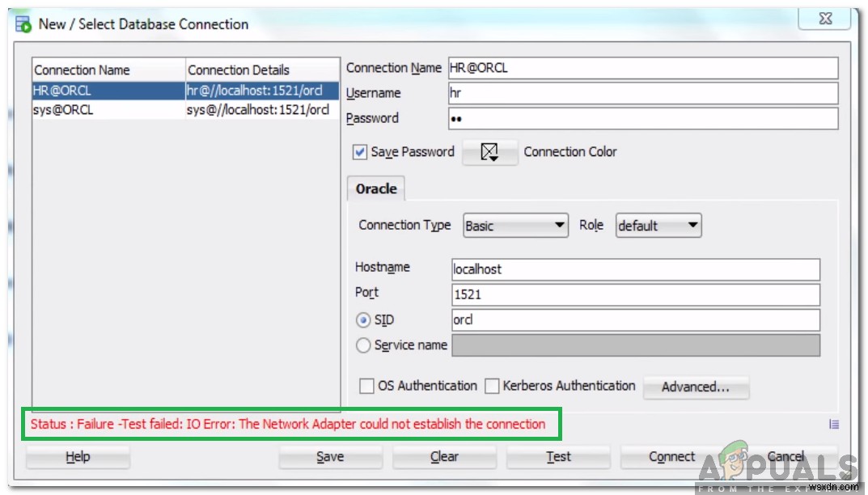Click the database connection icon in the title bar
This screenshot has width=868, height=495.
click(24, 24)
